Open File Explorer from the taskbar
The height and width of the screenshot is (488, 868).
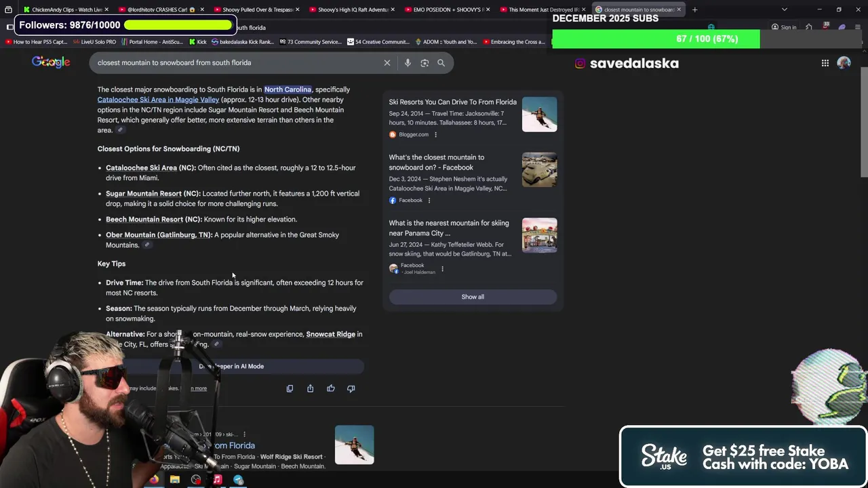[x=175, y=480]
